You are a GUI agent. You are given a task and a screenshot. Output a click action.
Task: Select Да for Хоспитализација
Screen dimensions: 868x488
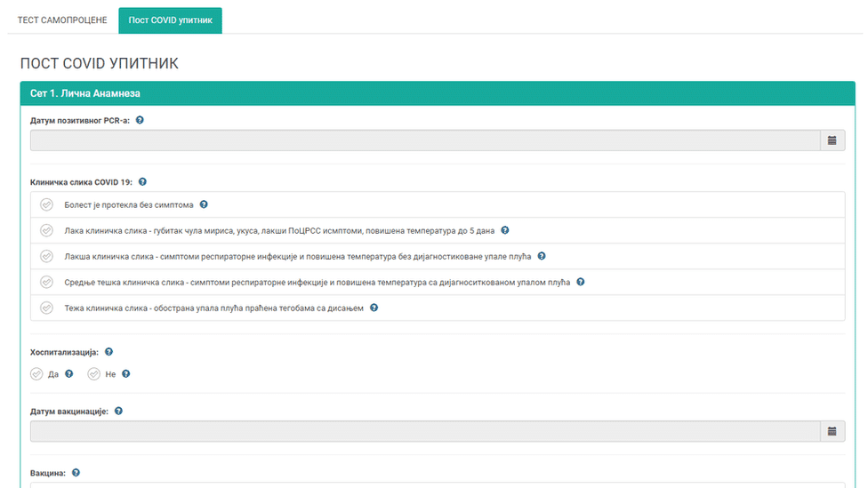(36, 374)
